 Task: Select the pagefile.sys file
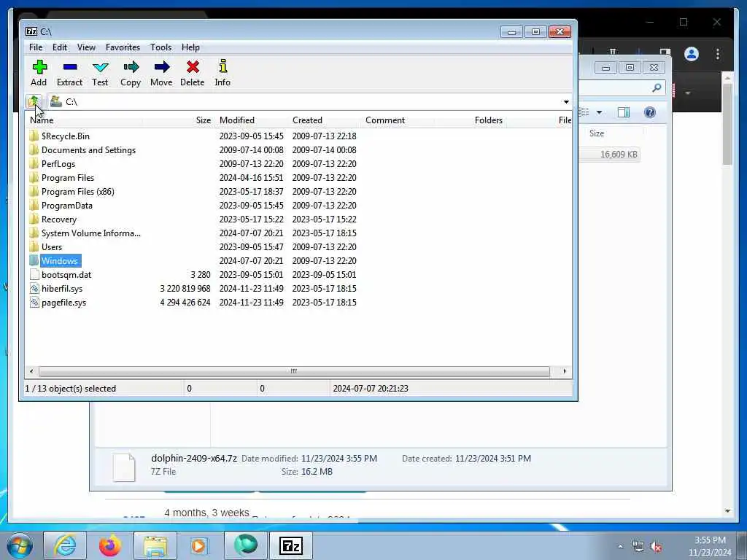point(64,303)
